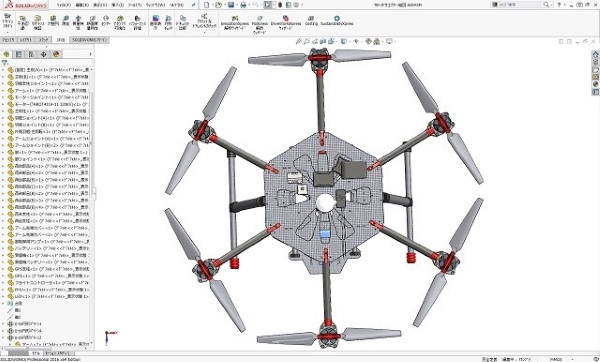
Task: Open SimulationXpress analysis wizard
Action: point(235,23)
